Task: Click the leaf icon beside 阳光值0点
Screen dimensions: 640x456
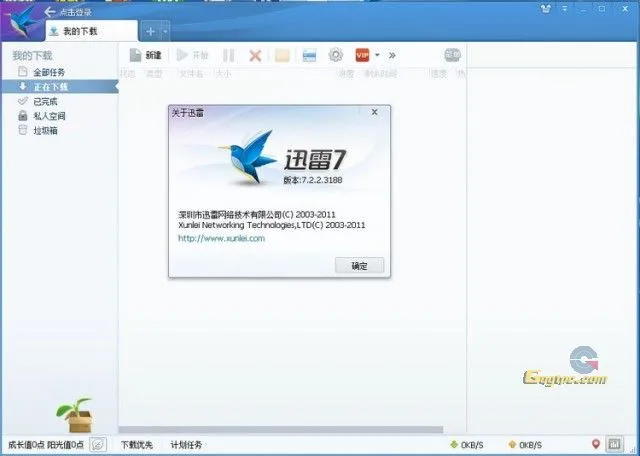Action: (x=98, y=445)
